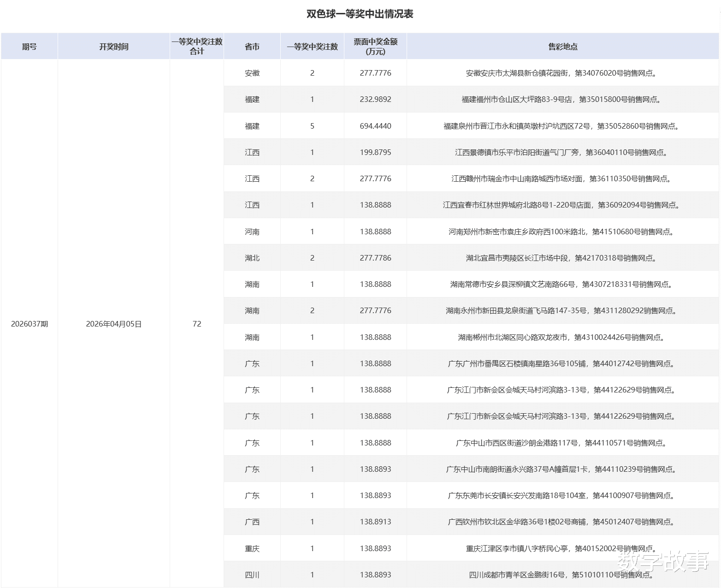Click the address "湖南郴州市北湖区同心路双龙夜市" cell
Image resolution: width=721 pixels, height=588 pixels.
[x=563, y=337]
